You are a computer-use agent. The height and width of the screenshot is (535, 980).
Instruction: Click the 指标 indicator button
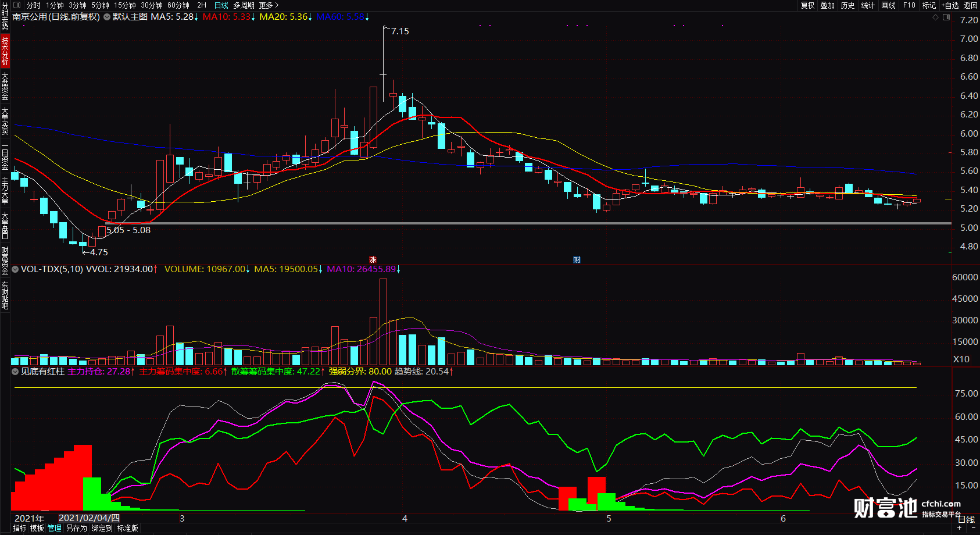click(20, 529)
